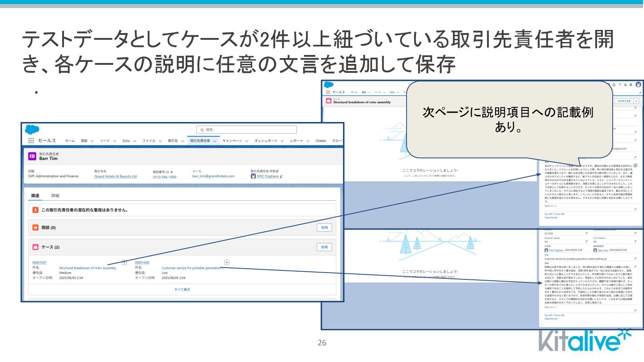Viewport: 644px width, 362px height.
Task: Click email barr_tim@grandhotels.com
Action: (213, 176)
